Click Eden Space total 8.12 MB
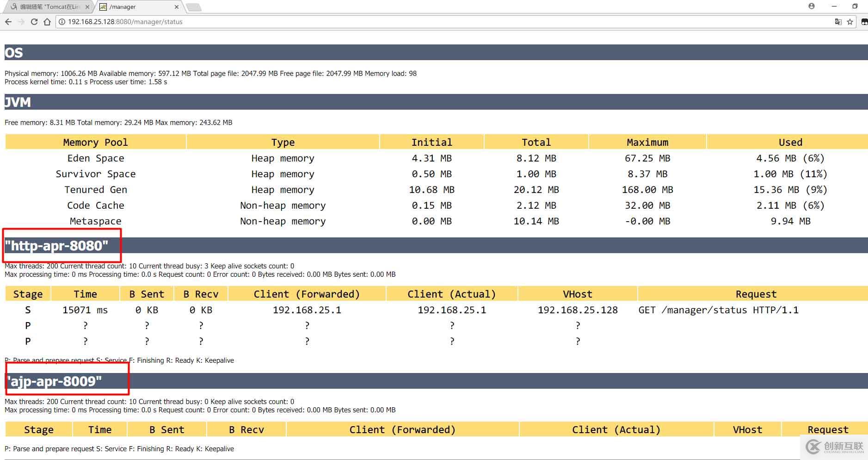Viewport: 868px width, 460px height. click(536, 158)
